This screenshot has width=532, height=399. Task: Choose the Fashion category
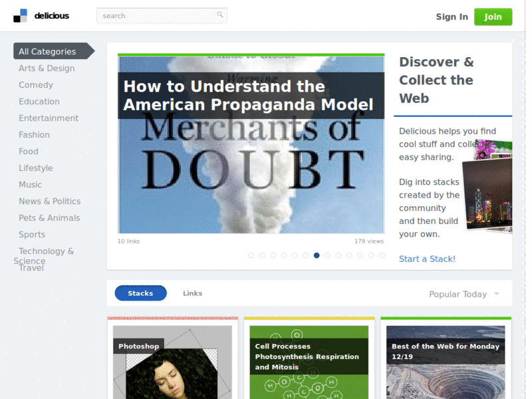34,135
